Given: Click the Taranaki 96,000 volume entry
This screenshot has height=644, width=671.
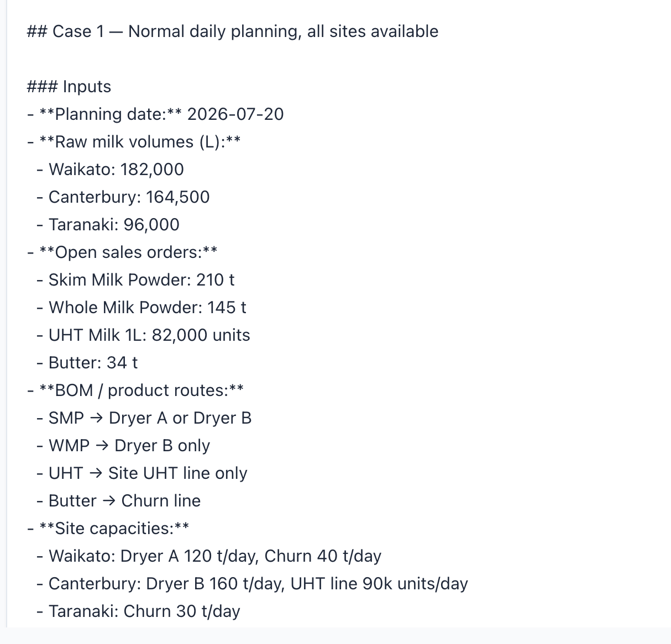Looking at the screenshot, I should point(108,225).
